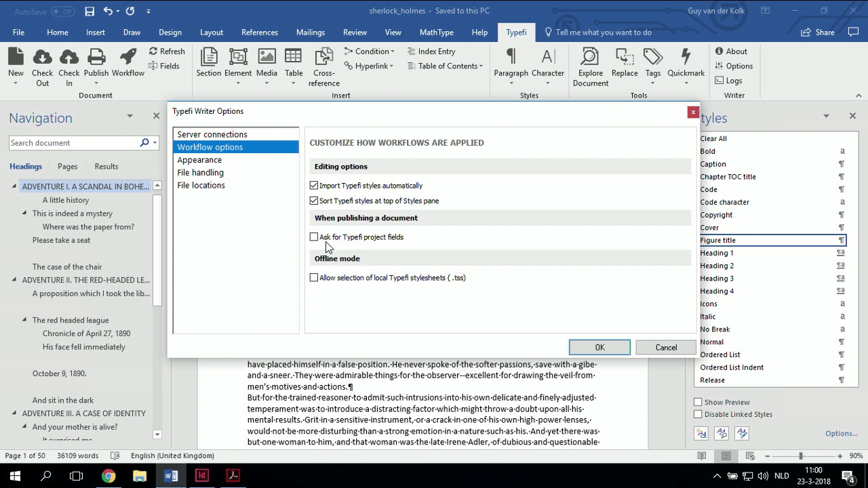This screenshot has height=488, width=868.
Task: Select File handling in options list
Action: [235, 173]
